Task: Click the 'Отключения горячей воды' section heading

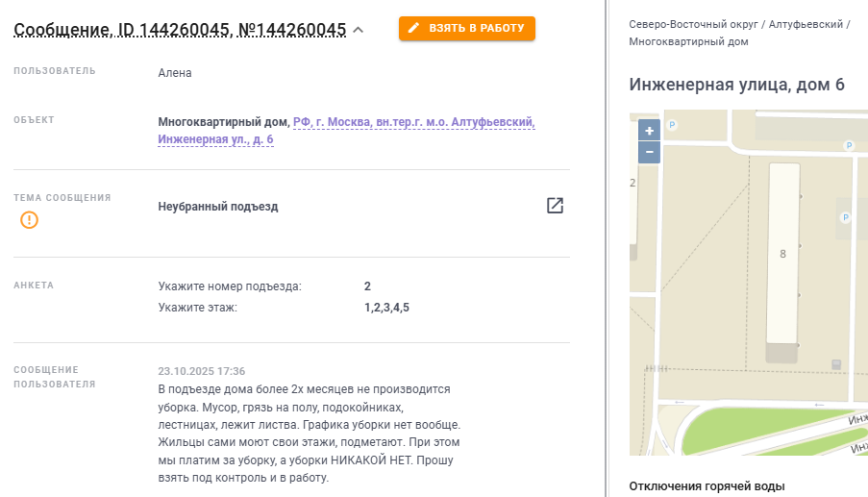Action: pos(707,485)
